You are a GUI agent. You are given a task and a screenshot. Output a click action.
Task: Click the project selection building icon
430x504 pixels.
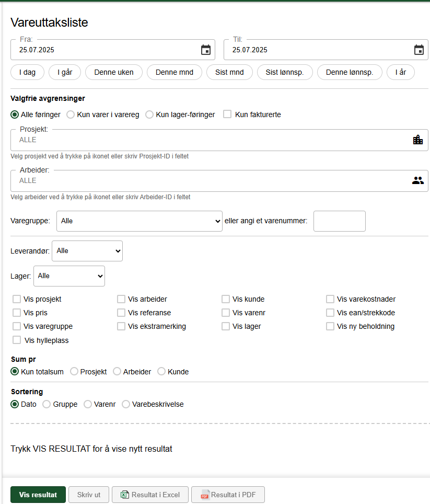(418, 140)
